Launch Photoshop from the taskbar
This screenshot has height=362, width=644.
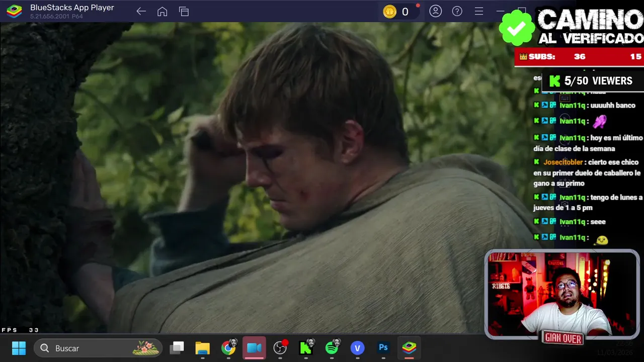(x=383, y=348)
